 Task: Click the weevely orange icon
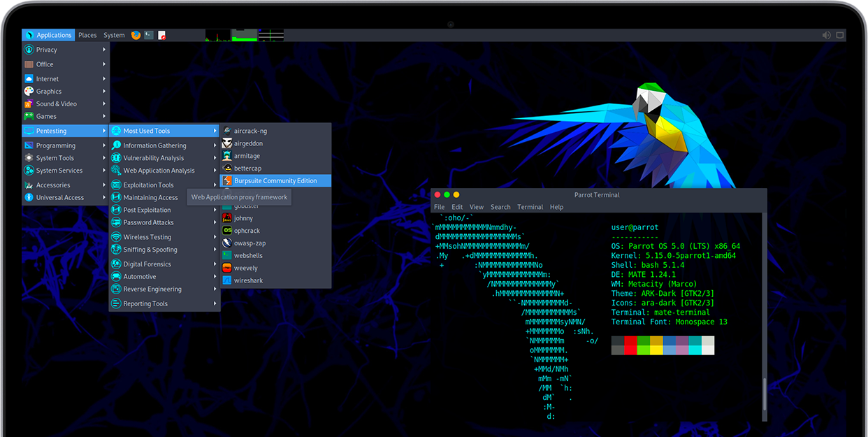click(x=227, y=268)
